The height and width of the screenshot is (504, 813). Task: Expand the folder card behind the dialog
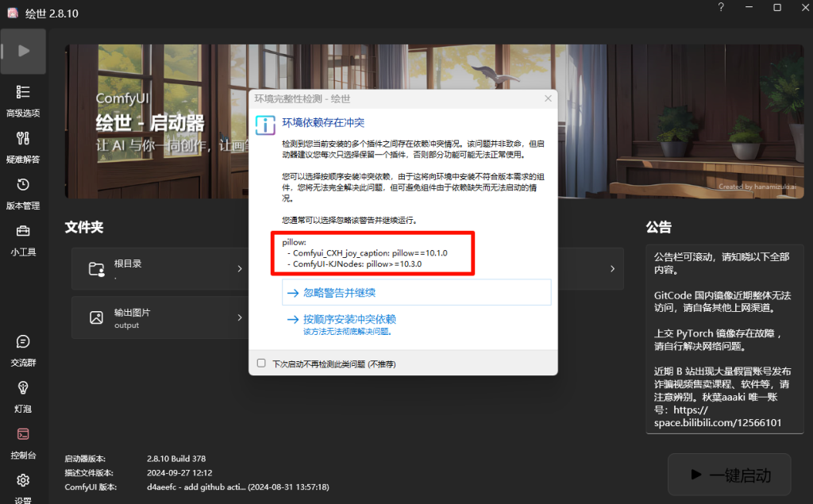pos(613,269)
